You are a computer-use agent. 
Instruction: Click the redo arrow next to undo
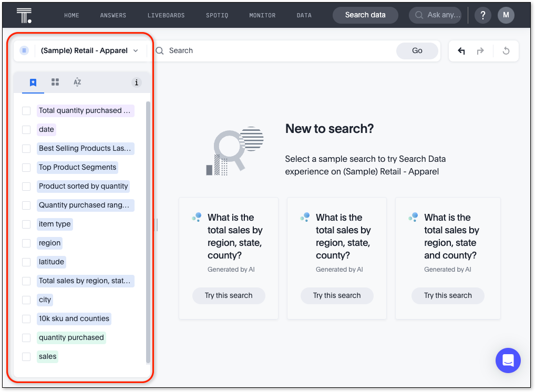pos(480,50)
